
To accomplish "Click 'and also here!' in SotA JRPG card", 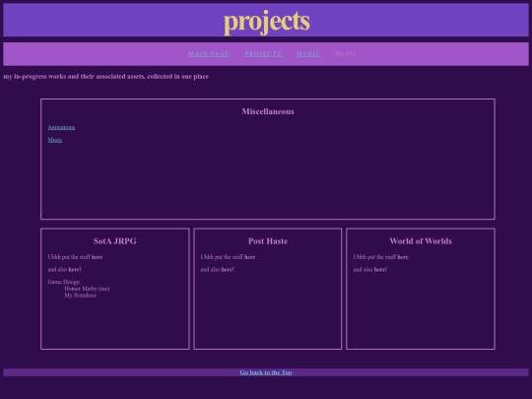I will 64,270.
